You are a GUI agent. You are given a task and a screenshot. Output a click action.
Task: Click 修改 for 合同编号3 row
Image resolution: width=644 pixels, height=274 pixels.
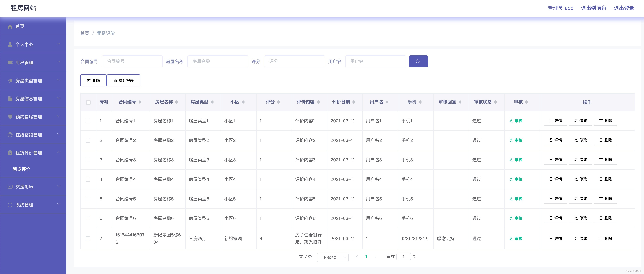[580, 159]
